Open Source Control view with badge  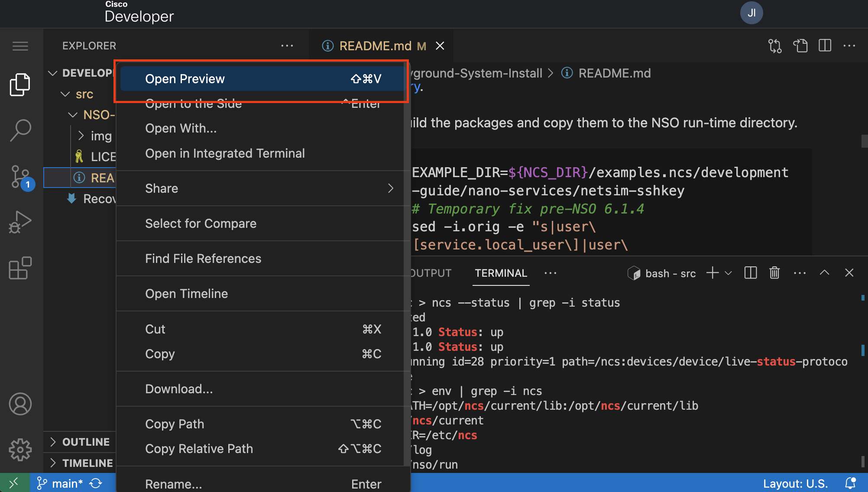pyautogui.click(x=20, y=177)
